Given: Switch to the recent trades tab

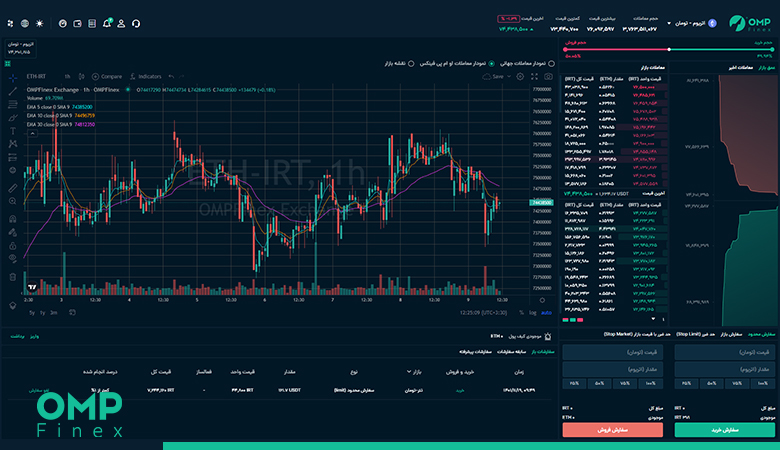Looking at the screenshot, I should (x=741, y=68).
